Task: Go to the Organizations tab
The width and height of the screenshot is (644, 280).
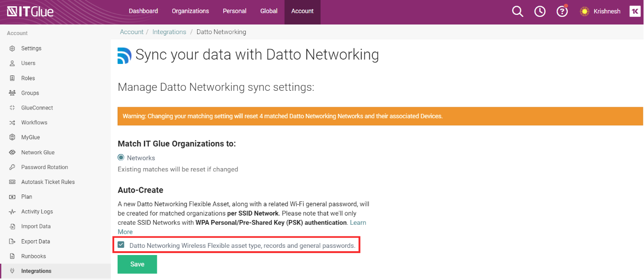Action: (x=191, y=11)
